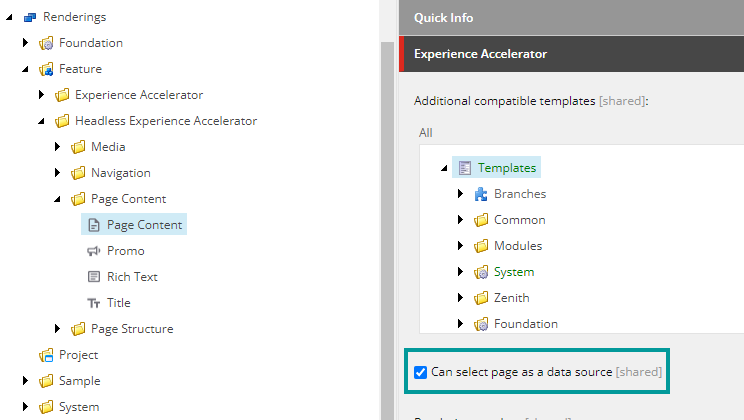Viewport: 744px width, 420px height.
Task: Click the Media folder icon
Action: [x=78, y=147]
